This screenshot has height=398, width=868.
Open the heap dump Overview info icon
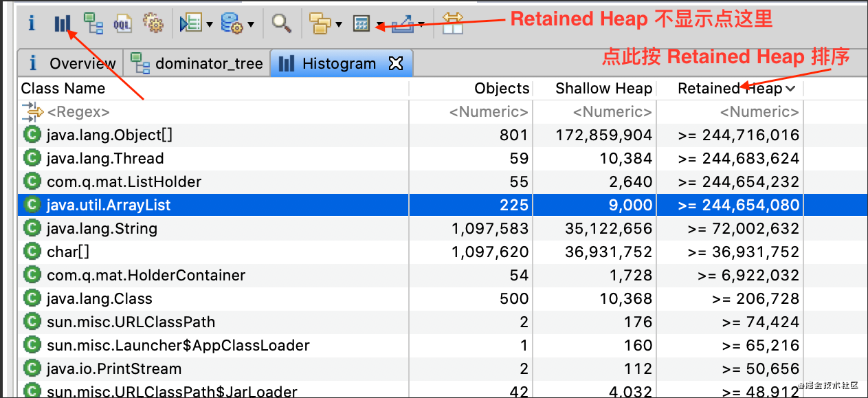click(x=31, y=23)
